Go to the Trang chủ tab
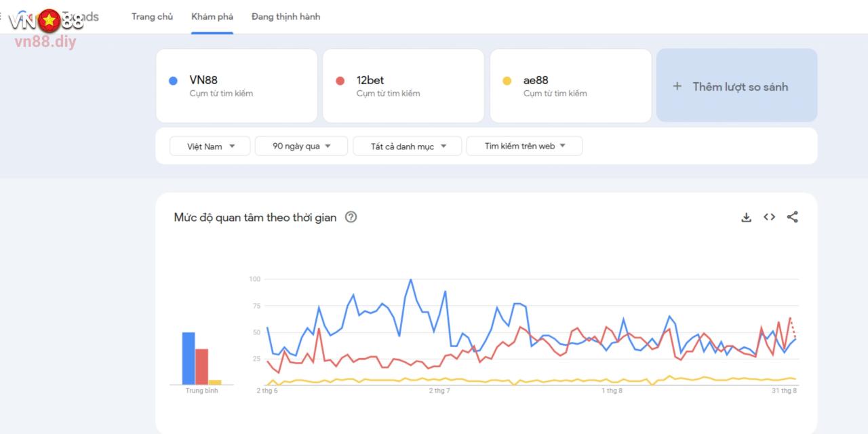 point(152,16)
